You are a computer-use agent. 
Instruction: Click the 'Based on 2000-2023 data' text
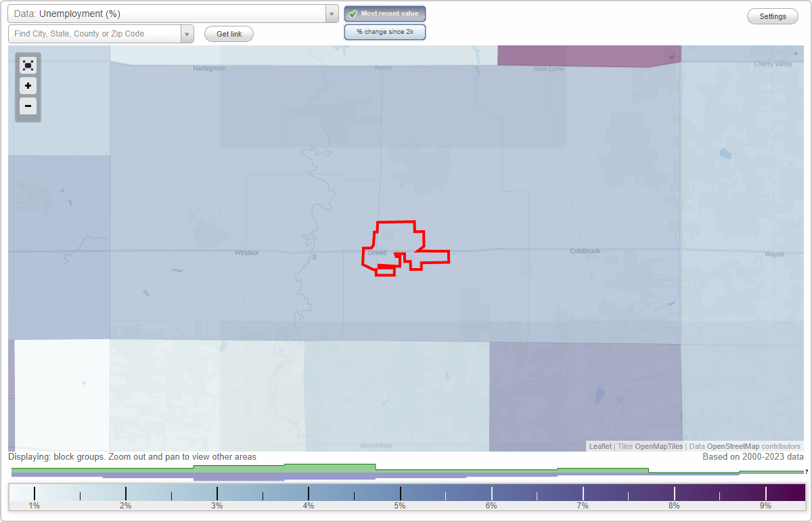[x=753, y=457]
